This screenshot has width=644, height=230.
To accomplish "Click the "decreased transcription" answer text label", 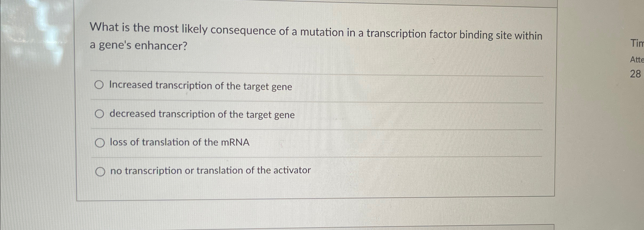I will point(202,115).
